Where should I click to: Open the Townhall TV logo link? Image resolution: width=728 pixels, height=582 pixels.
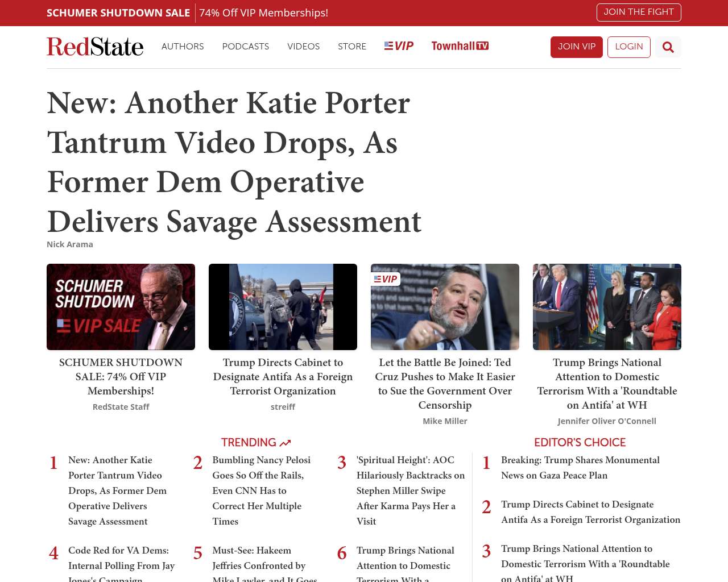[460, 46]
